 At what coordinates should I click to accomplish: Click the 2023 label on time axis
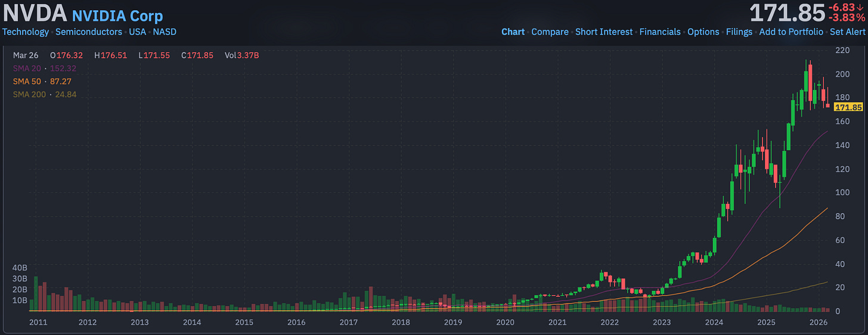pos(662,322)
